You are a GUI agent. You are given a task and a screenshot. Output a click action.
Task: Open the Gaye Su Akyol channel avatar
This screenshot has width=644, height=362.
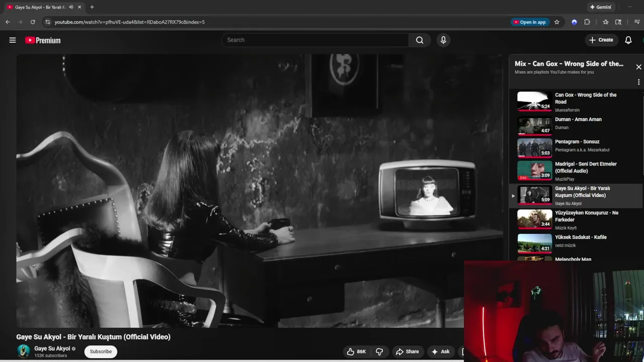point(23,351)
